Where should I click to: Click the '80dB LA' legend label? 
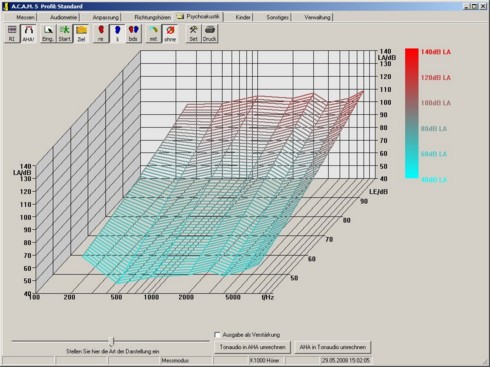[434, 129]
